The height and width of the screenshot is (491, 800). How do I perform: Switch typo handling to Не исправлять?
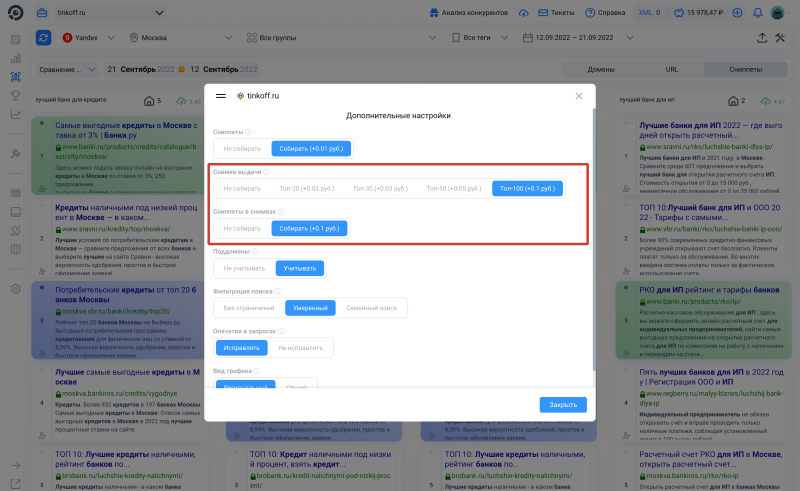click(300, 347)
